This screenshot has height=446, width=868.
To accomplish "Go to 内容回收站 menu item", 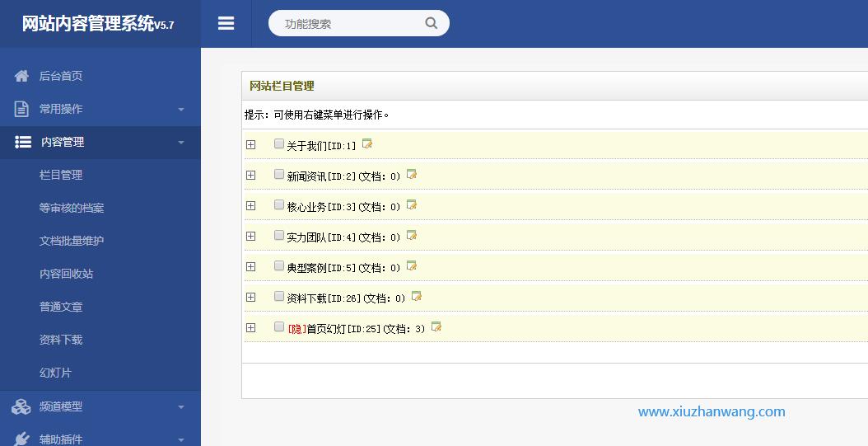I will click(66, 274).
